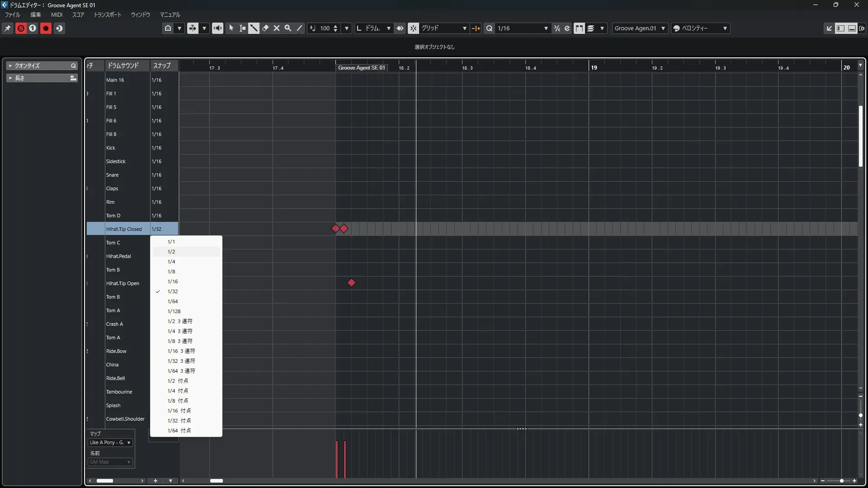868x488 pixels.
Task: Click the ruler at bar 19
Action: point(589,67)
